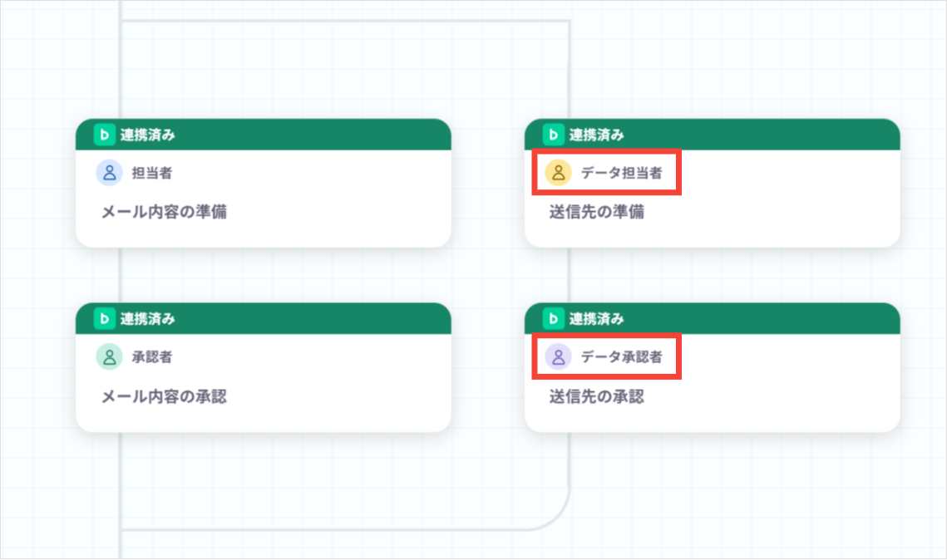Select the 送信先の準備 task title

click(597, 212)
